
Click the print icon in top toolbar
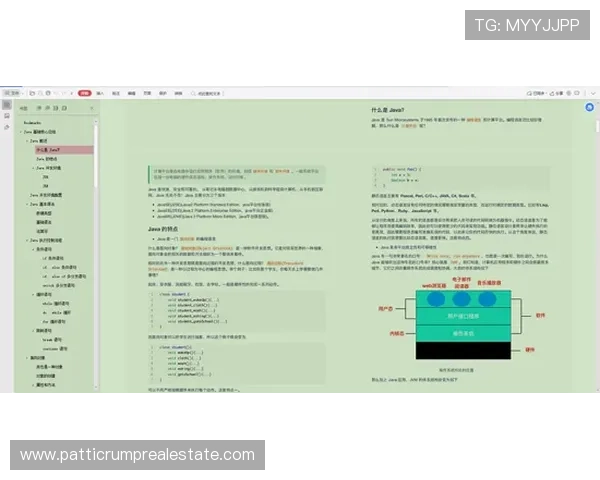[x=48, y=93]
